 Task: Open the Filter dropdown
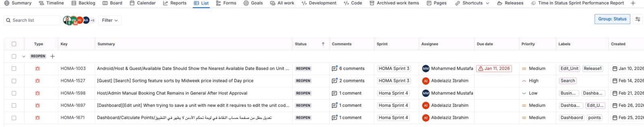click(x=110, y=20)
